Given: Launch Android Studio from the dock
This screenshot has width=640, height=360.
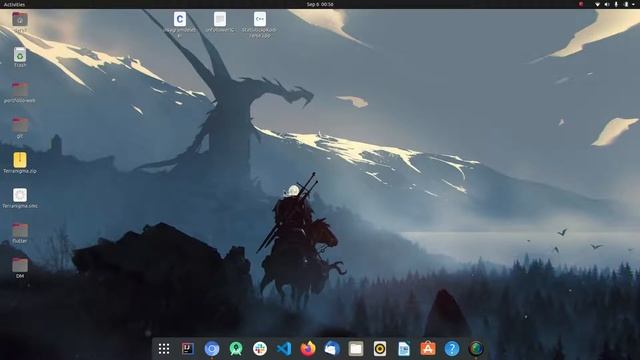Looking at the screenshot, I should (236, 349).
